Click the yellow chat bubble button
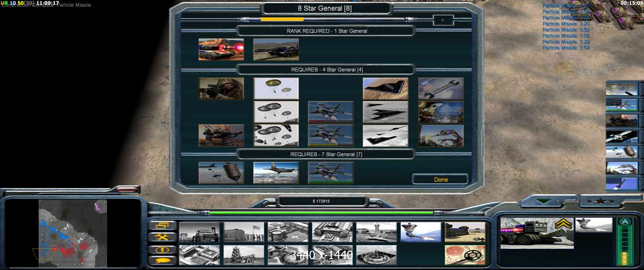The image size is (644, 270). [x=162, y=260]
